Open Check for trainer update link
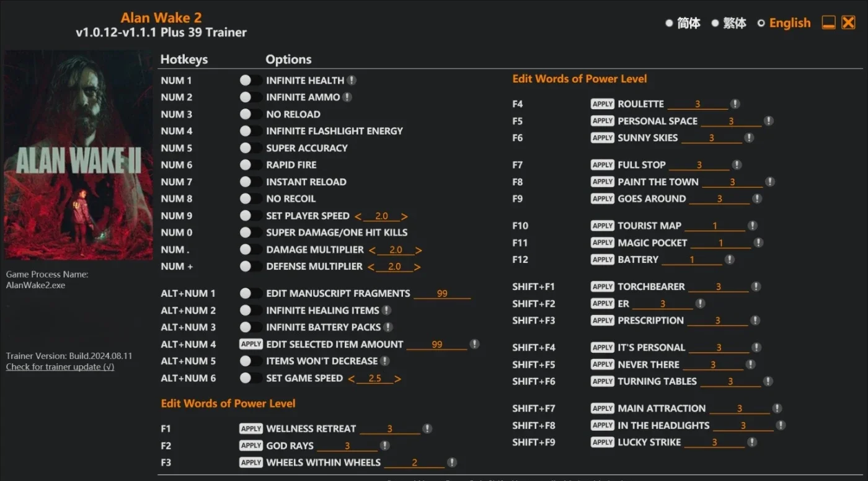This screenshot has height=481, width=868. coord(60,366)
